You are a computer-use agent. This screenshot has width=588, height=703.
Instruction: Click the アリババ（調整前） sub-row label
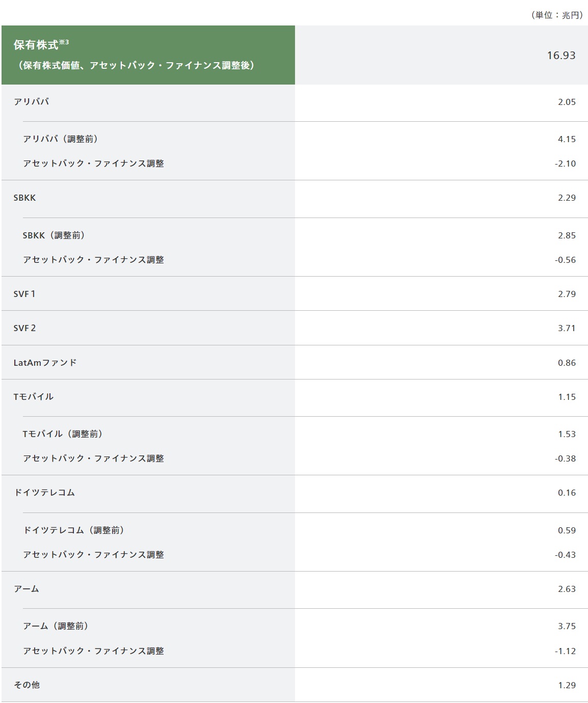tap(60, 139)
